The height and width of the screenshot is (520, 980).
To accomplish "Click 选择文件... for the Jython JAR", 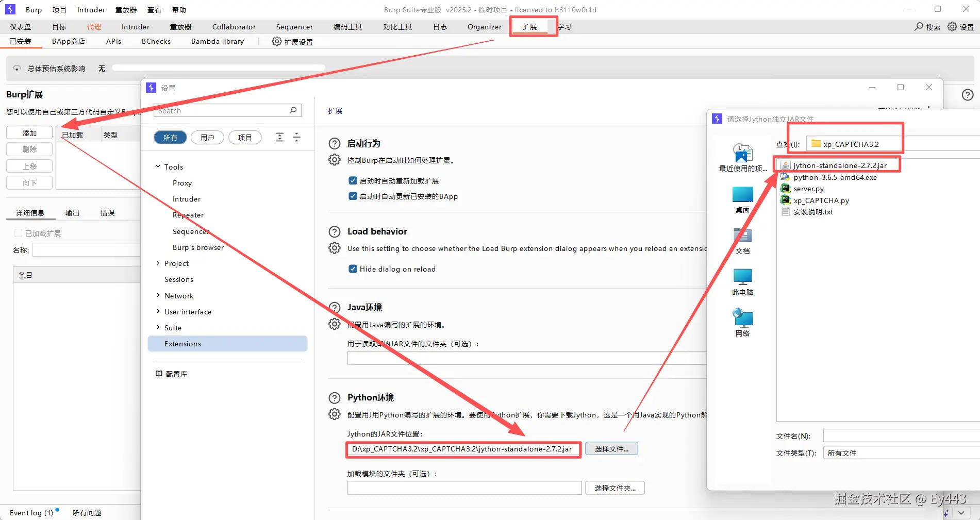I will click(x=611, y=449).
